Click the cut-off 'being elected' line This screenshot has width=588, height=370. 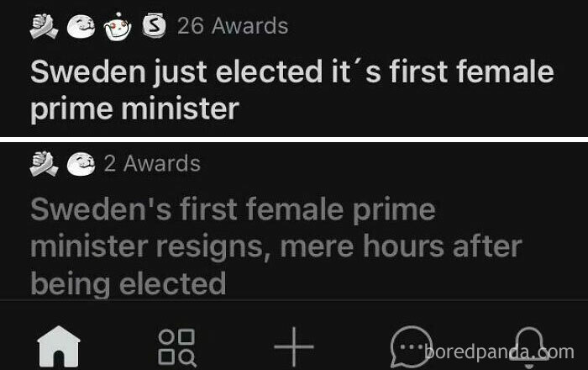(128, 283)
